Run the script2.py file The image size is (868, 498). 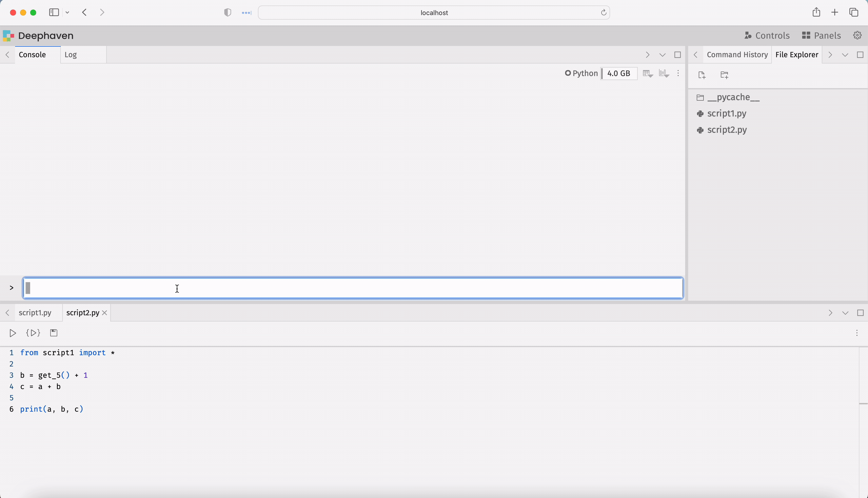tap(13, 333)
